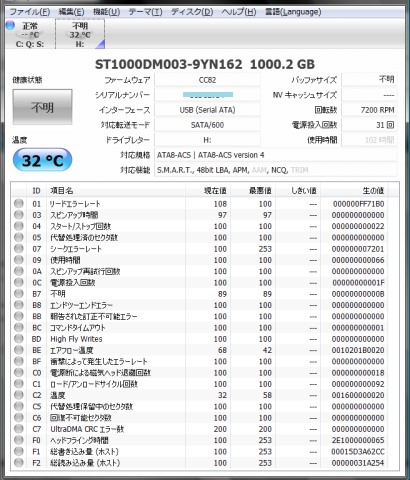410x480 pixels.
Task: Click the 項目名 column header
Action: (x=116, y=191)
